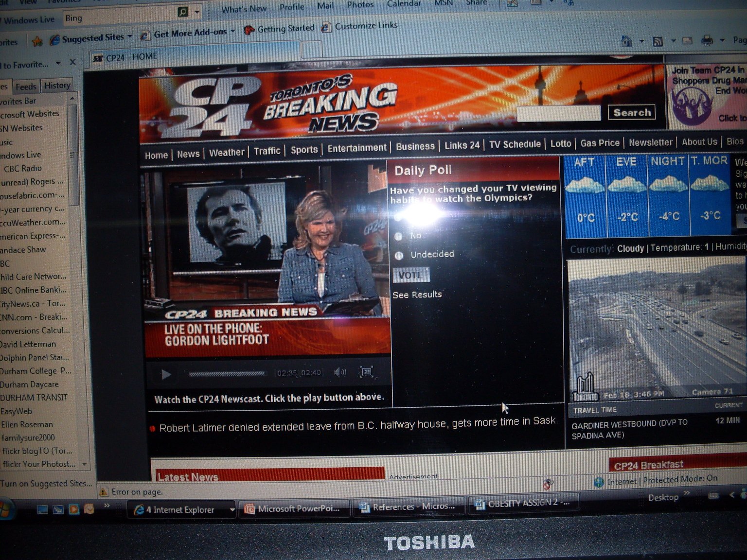
Task: Open the Weather nav item
Action: point(226,153)
